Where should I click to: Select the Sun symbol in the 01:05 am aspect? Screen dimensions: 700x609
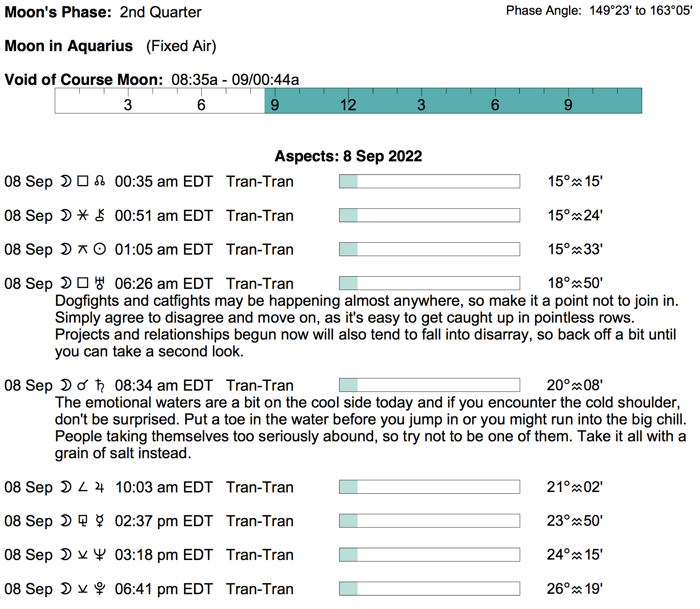point(100,249)
